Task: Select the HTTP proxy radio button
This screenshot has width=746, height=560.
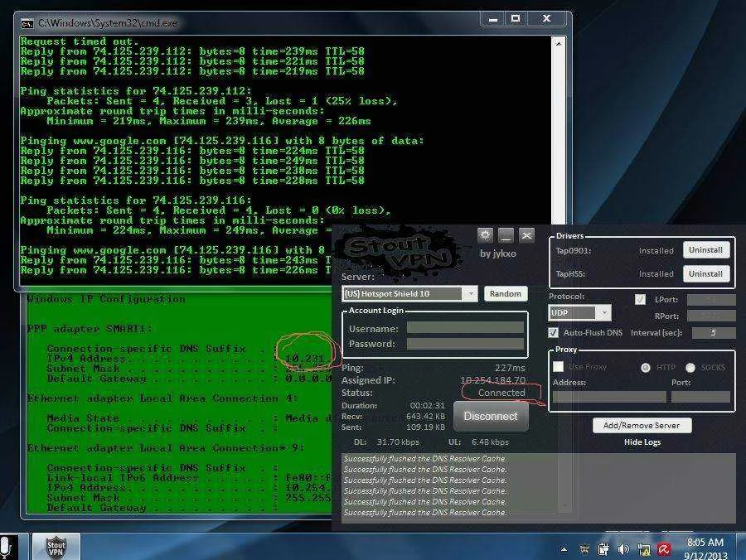Action: point(646,368)
